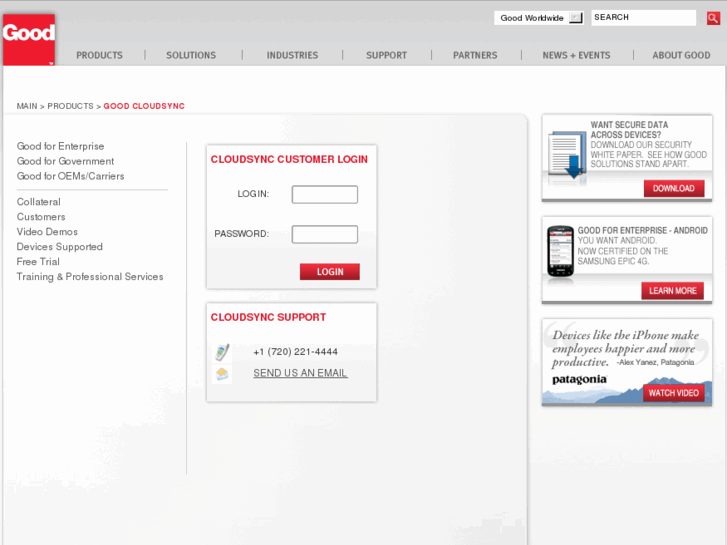Click the Want Secure Data Across Devices heading
Screen dimensions: 727x545
[629, 130]
